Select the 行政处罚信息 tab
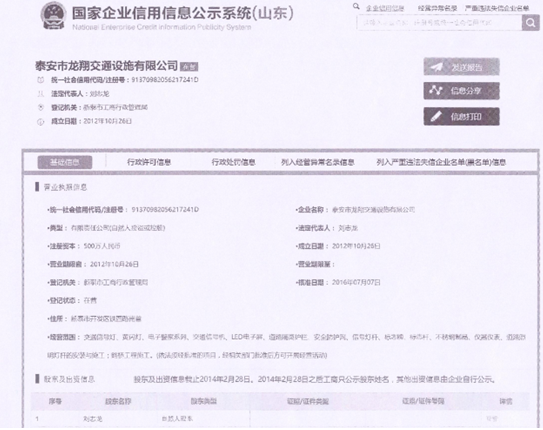The image size is (543, 430). (233, 162)
